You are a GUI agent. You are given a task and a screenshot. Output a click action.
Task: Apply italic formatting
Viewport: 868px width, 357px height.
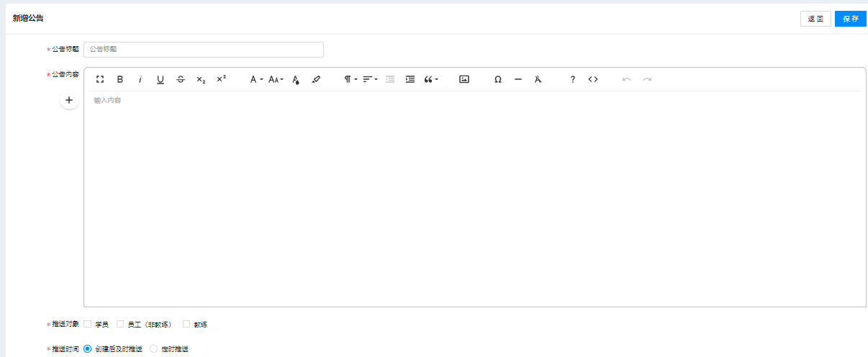tap(140, 79)
